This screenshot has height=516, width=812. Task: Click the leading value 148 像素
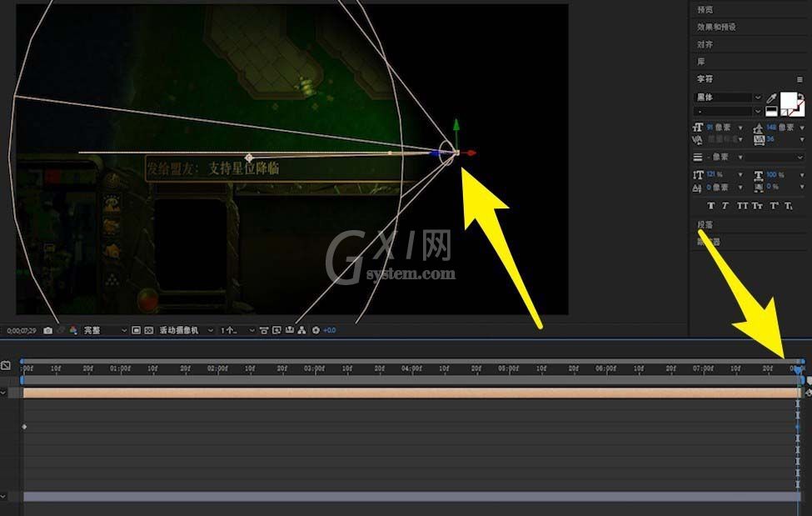(x=780, y=128)
